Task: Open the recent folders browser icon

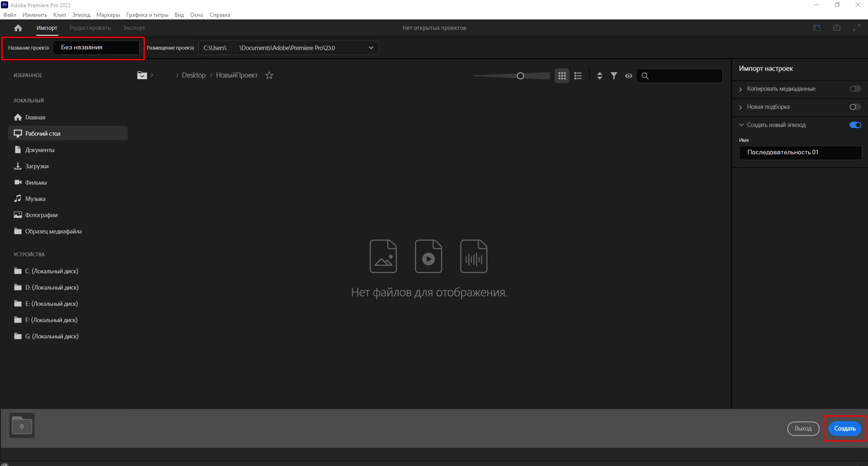Action: [x=142, y=76]
